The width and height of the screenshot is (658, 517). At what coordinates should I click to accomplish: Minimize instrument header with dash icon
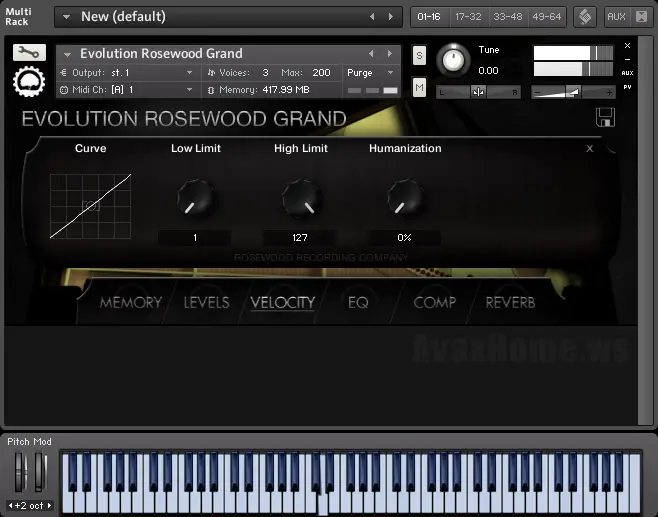[x=627, y=59]
